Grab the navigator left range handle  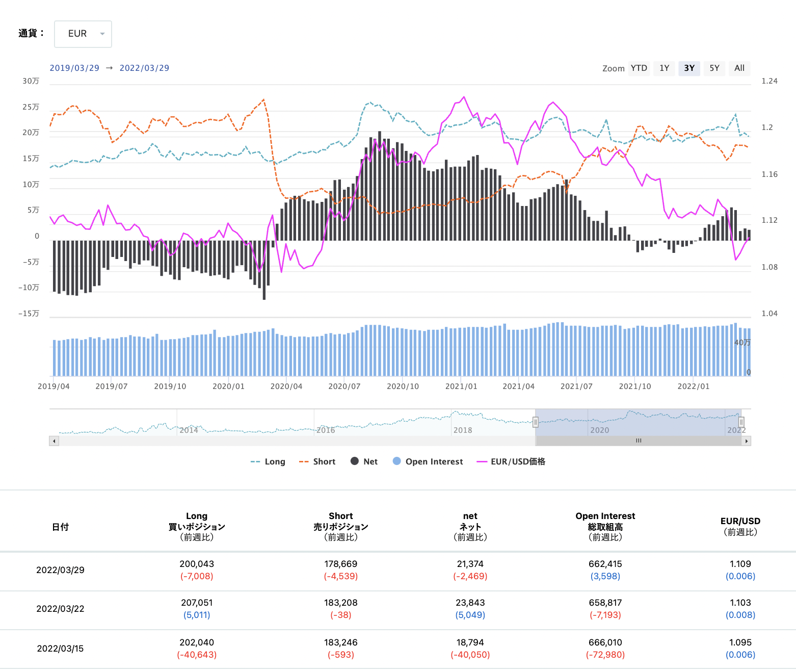coord(536,422)
